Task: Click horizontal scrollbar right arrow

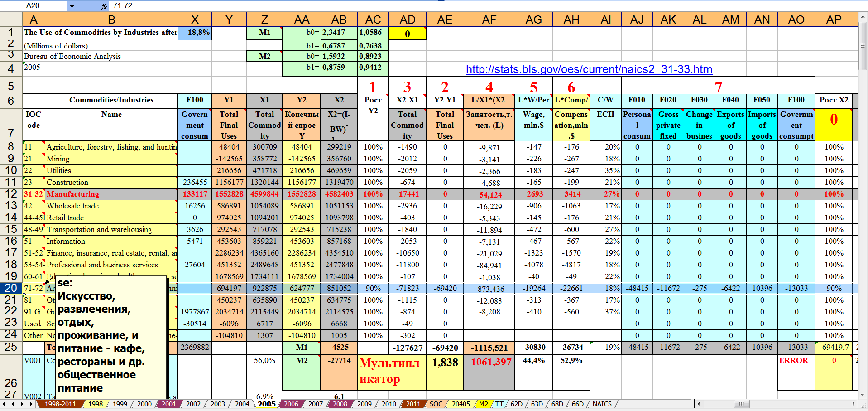Action: pyautogui.click(x=854, y=404)
